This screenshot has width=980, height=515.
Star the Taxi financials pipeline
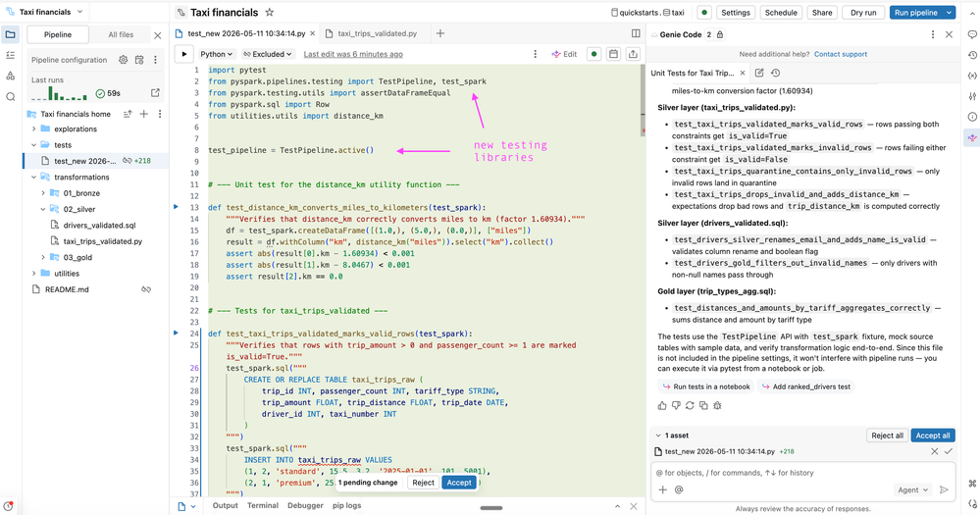(270, 13)
